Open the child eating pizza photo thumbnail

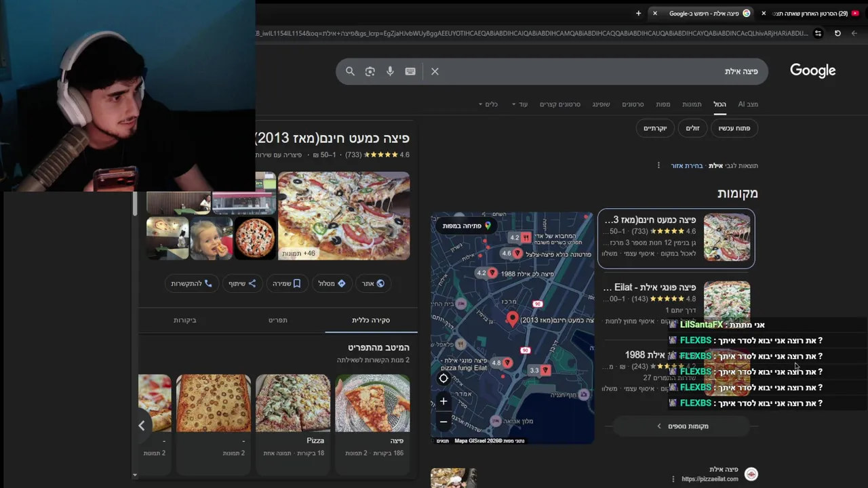click(x=212, y=238)
